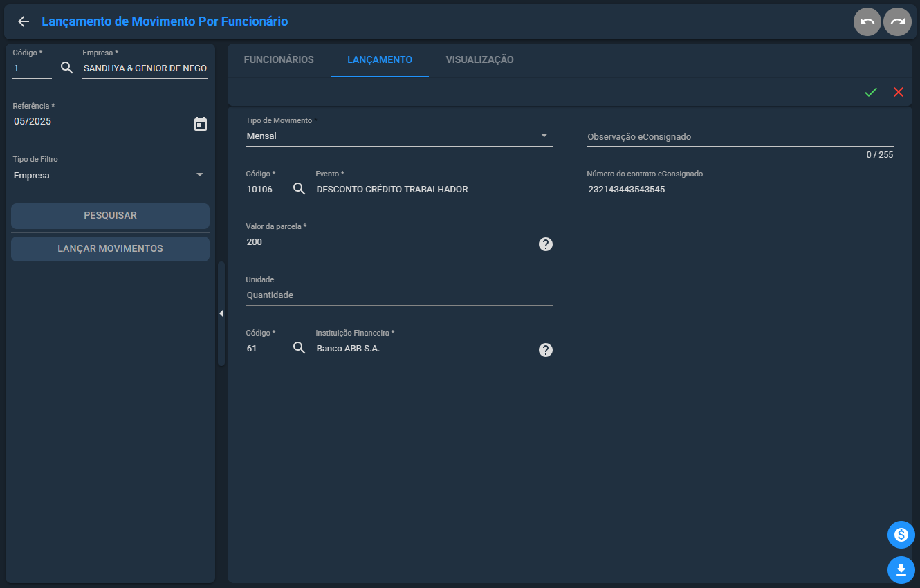Search Instituição Financeira with the magnifier icon
920x588 pixels.
pyautogui.click(x=299, y=348)
